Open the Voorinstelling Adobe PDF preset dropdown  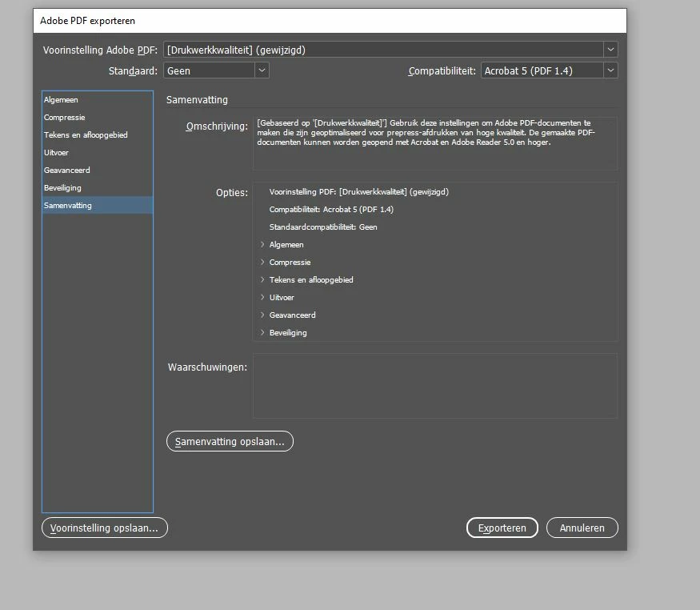tap(390, 50)
